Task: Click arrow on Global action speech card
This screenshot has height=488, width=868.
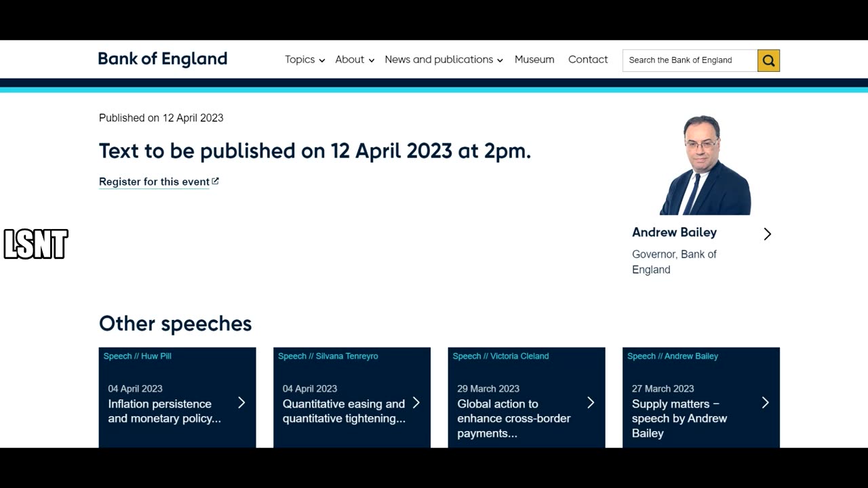Action: click(591, 403)
